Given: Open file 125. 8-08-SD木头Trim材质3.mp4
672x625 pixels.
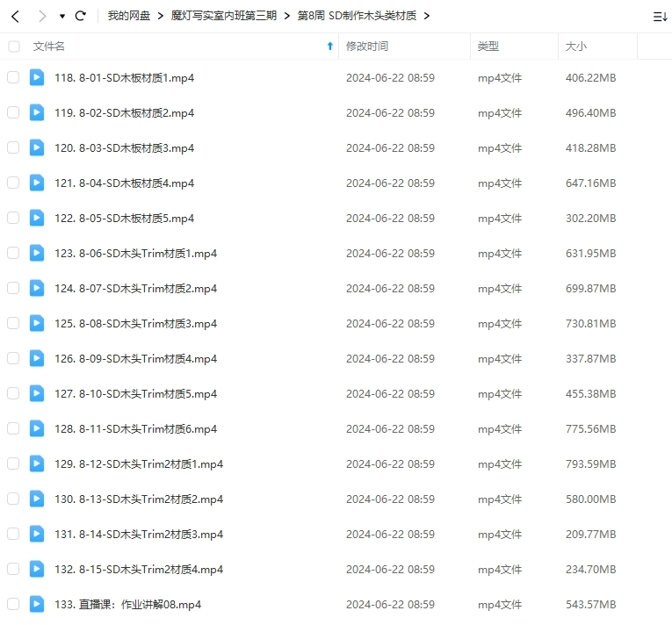Looking at the screenshot, I should 135,323.
